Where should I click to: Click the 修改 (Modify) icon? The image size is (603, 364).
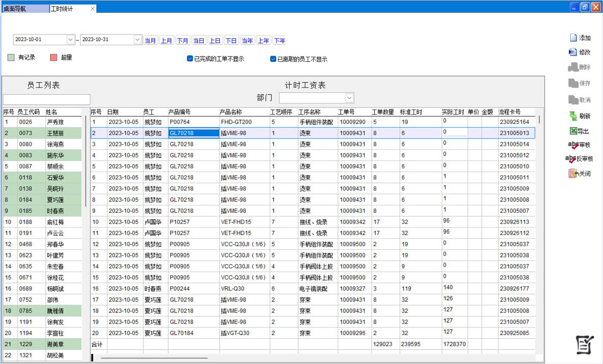coord(573,52)
